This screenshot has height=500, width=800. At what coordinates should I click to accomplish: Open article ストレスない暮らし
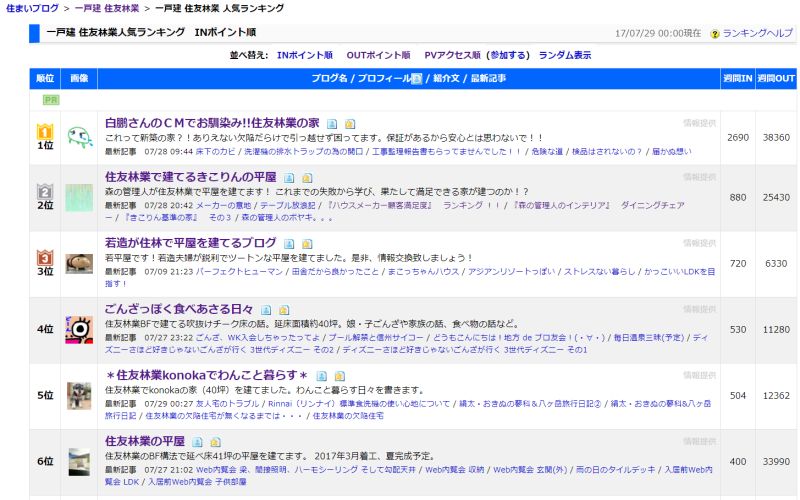pyautogui.click(x=599, y=272)
